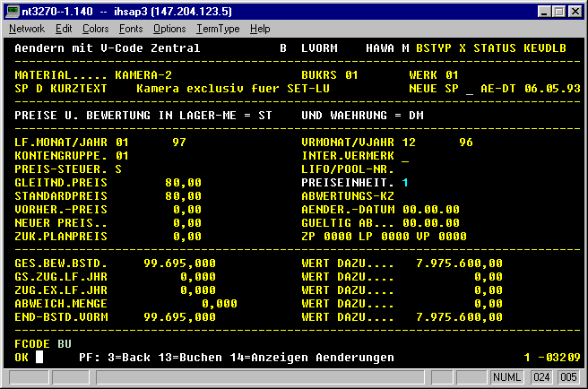588x389 pixels.
Task: Click END-BSTD.VORM quantity 99.695,000
Action: click(179, 317)
